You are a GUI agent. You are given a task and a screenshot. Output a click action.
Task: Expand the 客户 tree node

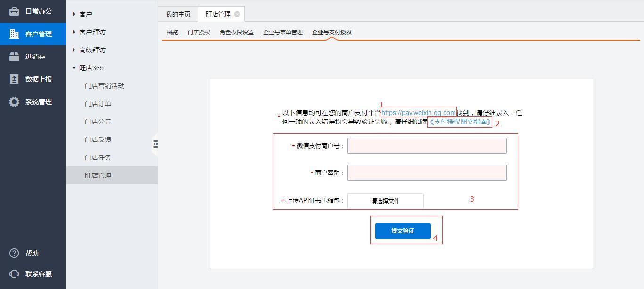coord(74,14)
